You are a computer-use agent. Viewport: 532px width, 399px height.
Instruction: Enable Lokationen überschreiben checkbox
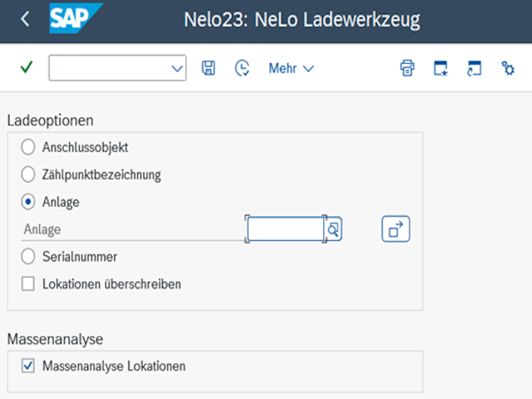click(28, 284)
